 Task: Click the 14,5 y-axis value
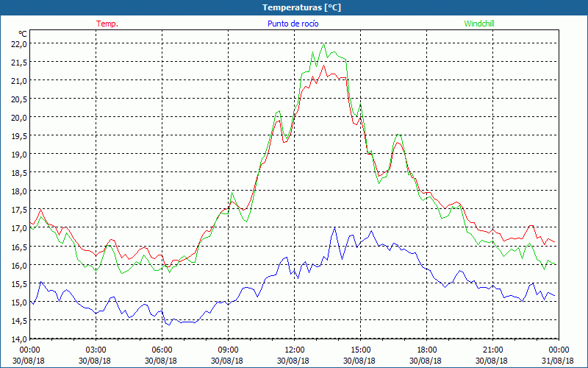[19, 320]
